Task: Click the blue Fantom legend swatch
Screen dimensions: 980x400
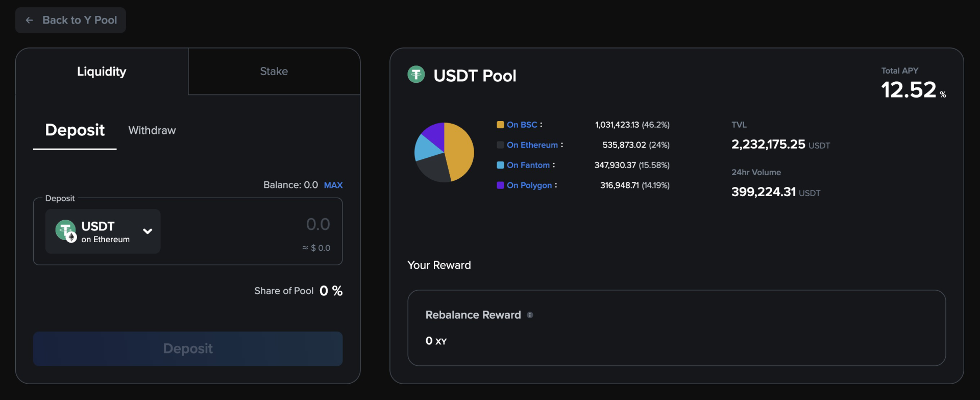Action: point(500,165)
